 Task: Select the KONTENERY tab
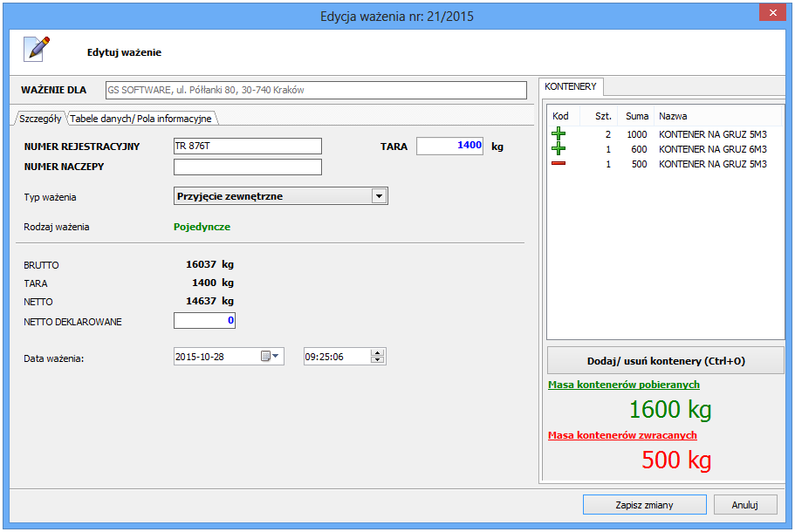570,86
